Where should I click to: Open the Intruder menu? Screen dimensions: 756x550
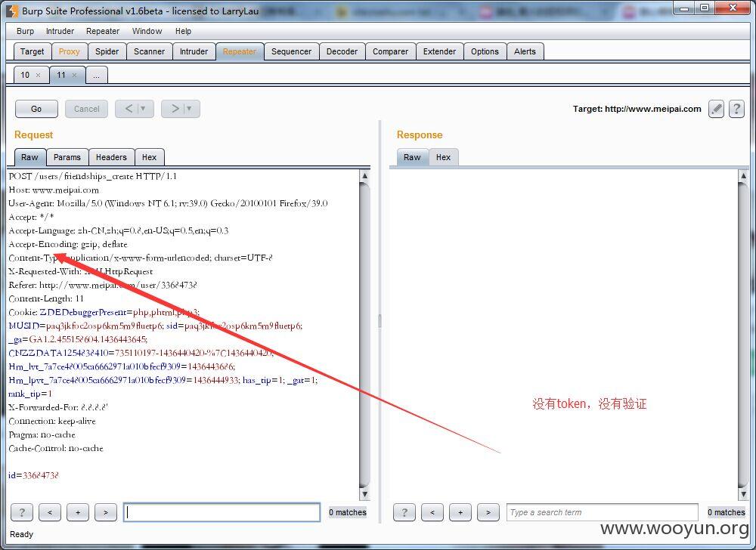[x=60, y=31]
